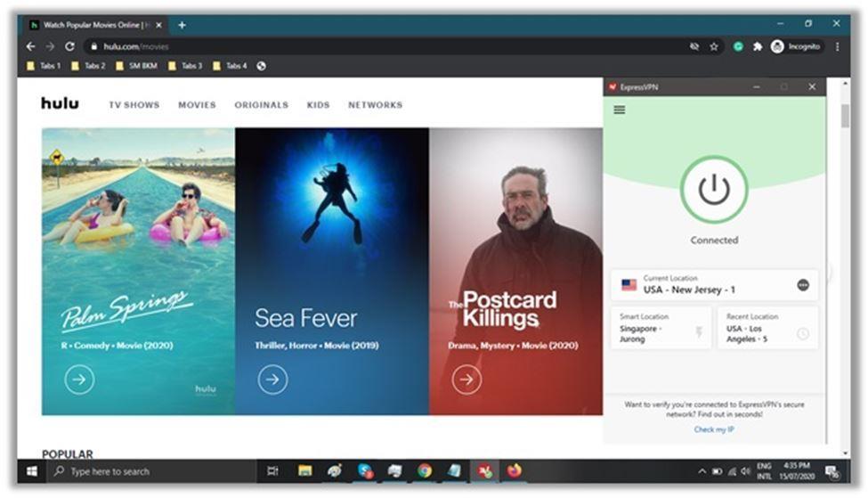Select the Watch Popular Movies Online tab
Viewport: 868px width, 498px height.
click(x=96, y=25)
